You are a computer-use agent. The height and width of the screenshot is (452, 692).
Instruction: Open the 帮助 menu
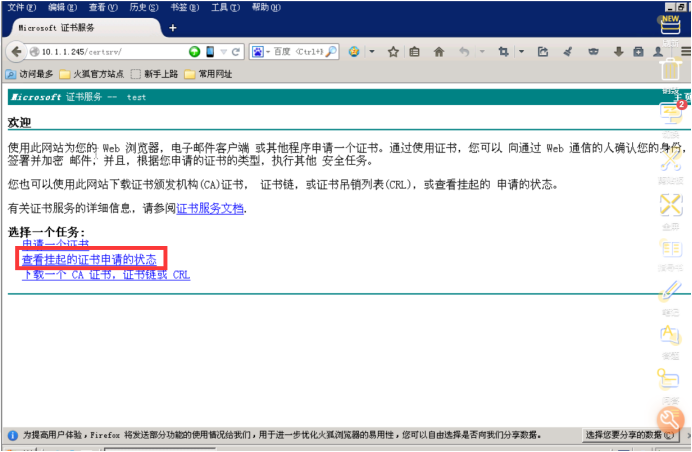[266, 7]
